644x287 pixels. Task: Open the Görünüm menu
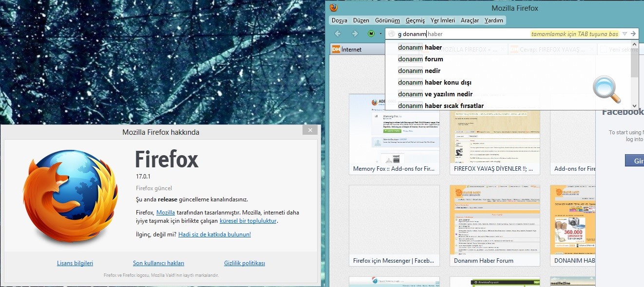(x=387, y=20)
